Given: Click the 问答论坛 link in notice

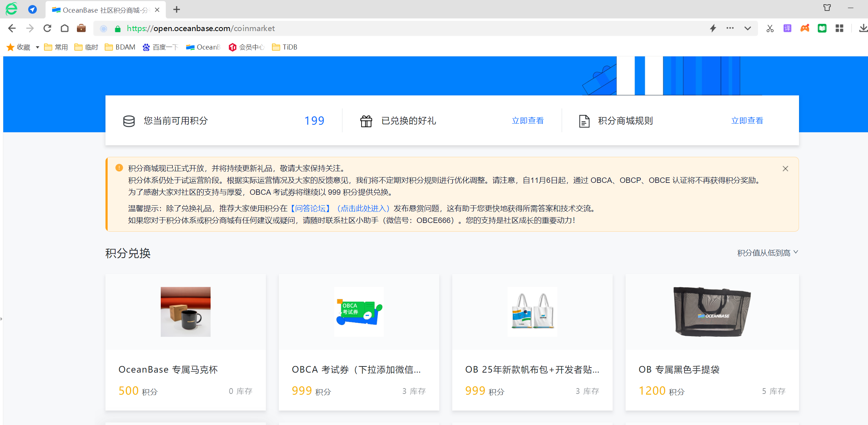Looking at the screenshot, I should pos(310,209).
